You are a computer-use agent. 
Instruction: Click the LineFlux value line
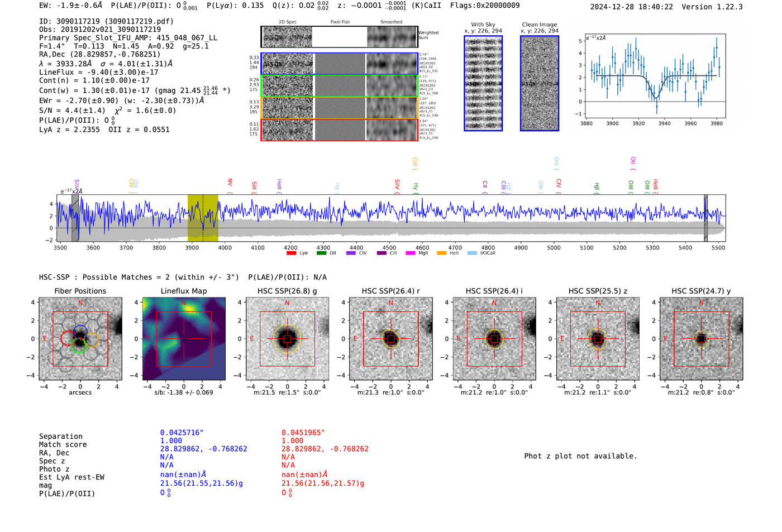point(98,72)
